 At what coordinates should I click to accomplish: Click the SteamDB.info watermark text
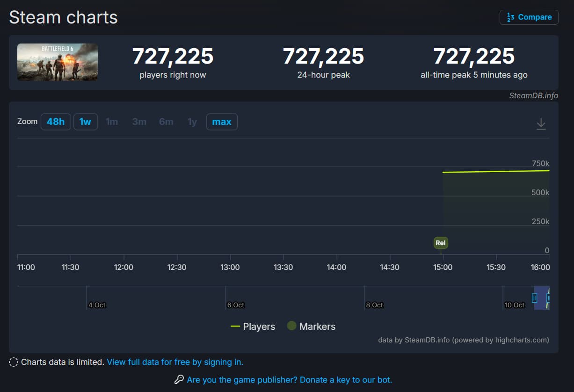(533, 95)
